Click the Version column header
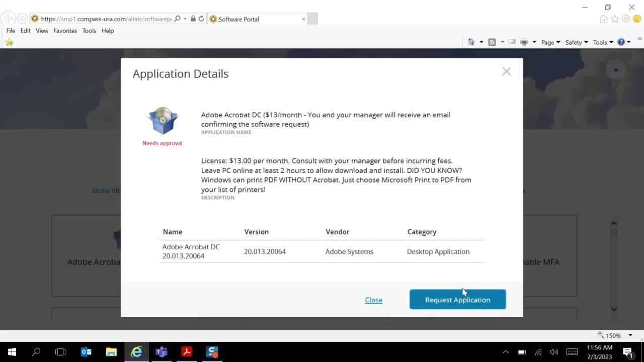 pyautogui.click(x=257, y=232)
